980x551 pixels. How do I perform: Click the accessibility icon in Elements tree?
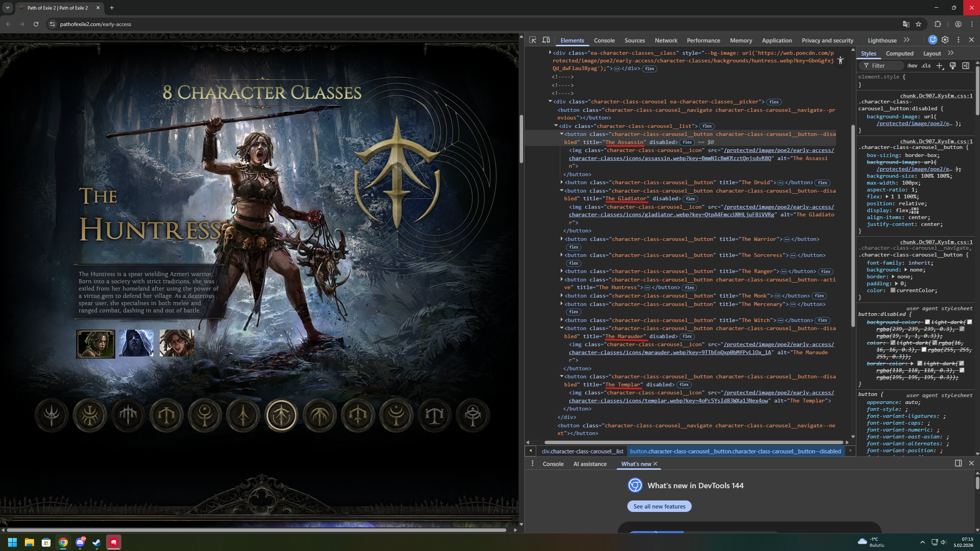841,61
